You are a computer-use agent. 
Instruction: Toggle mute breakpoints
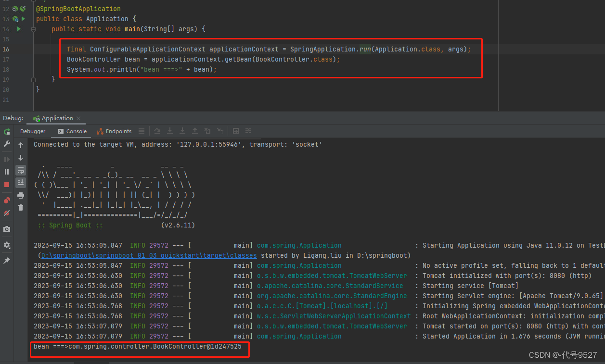pos(7,213)
